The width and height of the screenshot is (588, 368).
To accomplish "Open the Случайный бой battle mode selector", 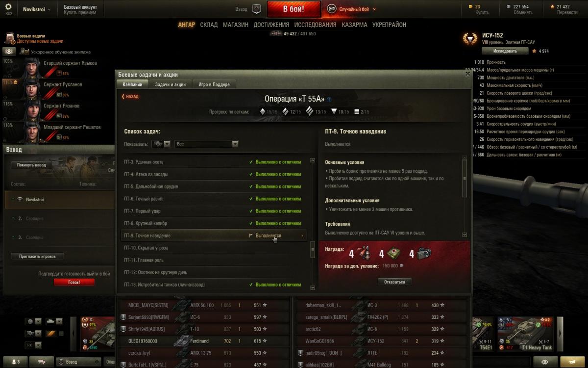I will point(351,9).
